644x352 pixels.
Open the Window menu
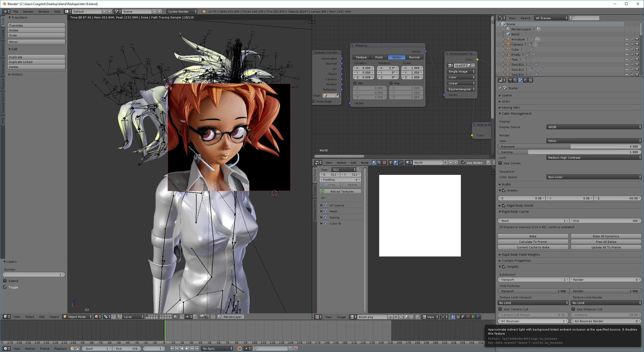(x=44, y=11)
